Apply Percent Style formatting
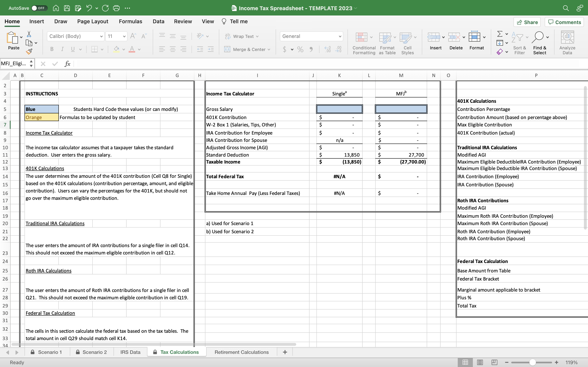This screenshot has width=588, height=367. click(300, 49)
